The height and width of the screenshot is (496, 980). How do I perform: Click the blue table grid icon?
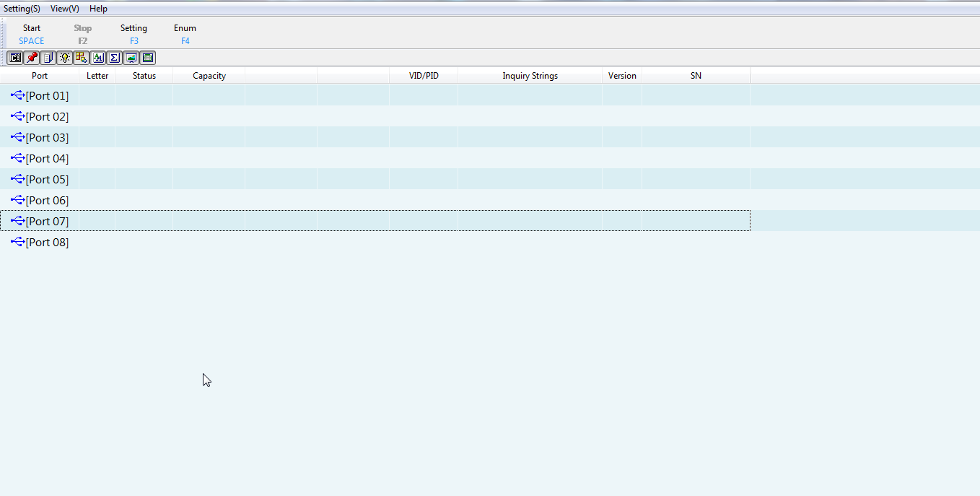click(x=148, y=58)
